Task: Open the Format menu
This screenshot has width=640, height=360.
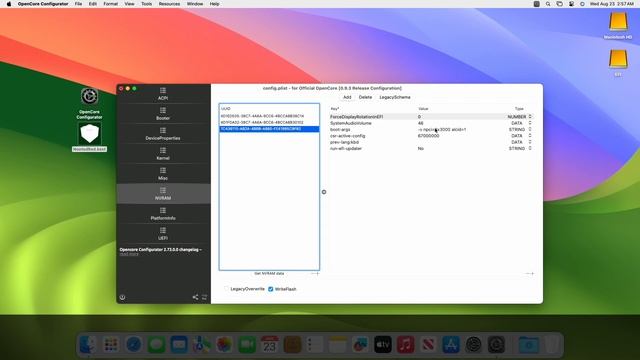Action: pyautogui.click(x=110, y=4)
